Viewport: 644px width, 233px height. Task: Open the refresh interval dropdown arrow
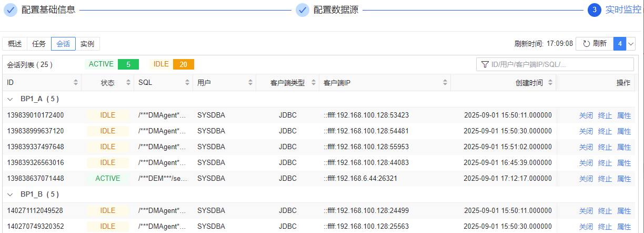click(631, 44)
